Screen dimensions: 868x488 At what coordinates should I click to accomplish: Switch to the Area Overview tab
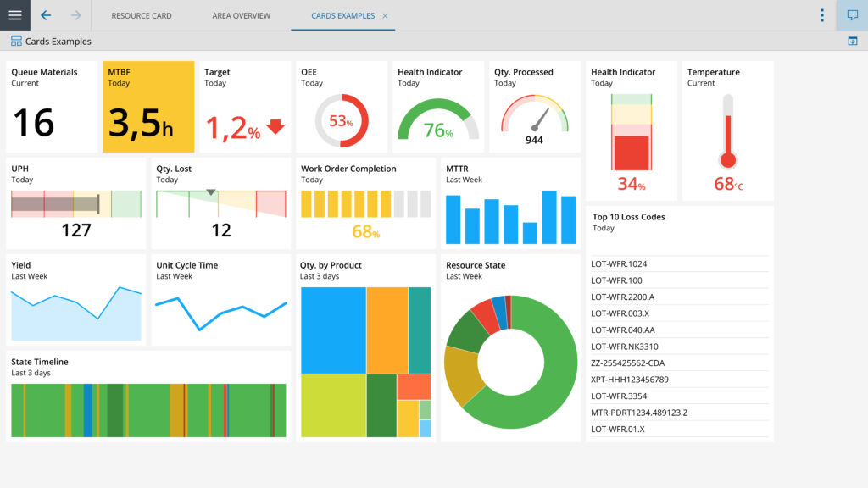click(242, 16)
